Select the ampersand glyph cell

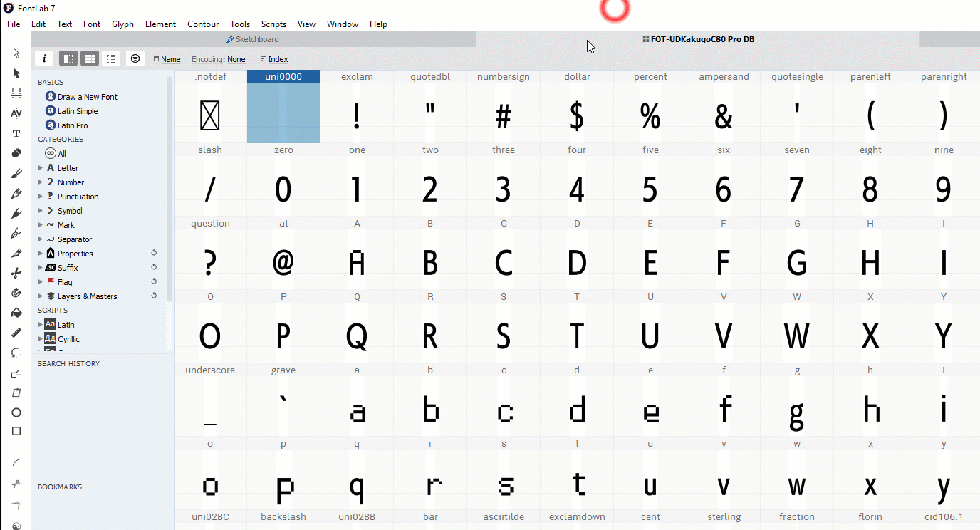tap(724, 107)
